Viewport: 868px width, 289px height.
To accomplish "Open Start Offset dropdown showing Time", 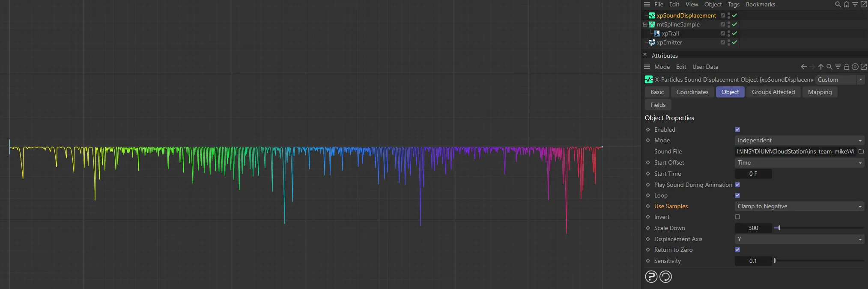I will 799,162.
